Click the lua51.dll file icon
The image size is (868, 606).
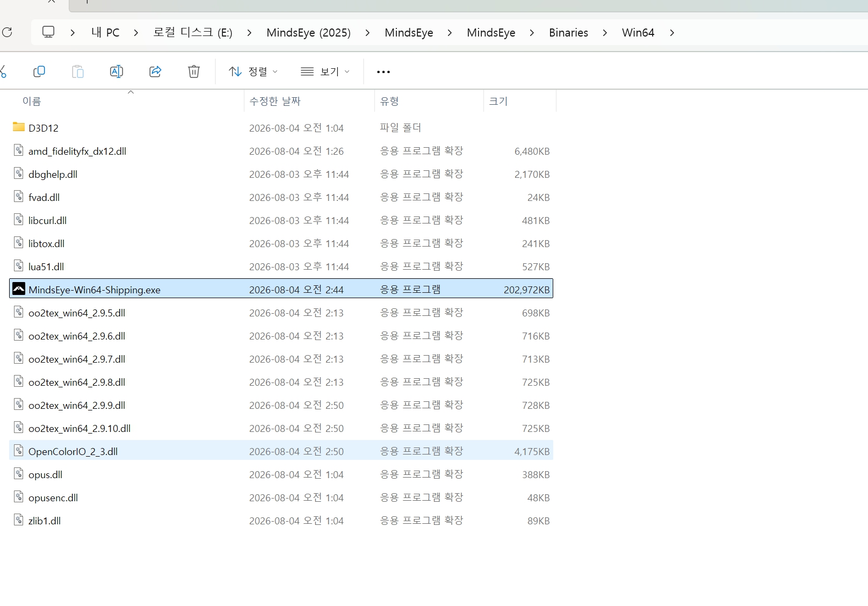[x=19, y=266]
